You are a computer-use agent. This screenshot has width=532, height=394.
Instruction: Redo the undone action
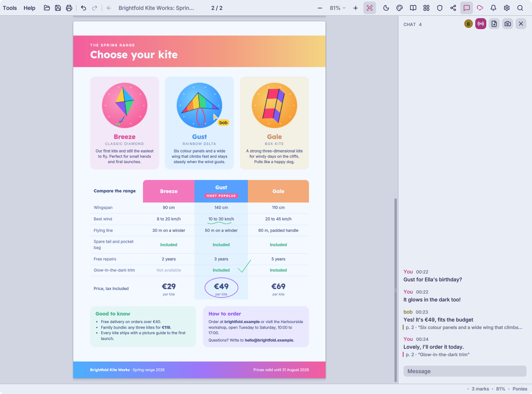pos(95,8)
